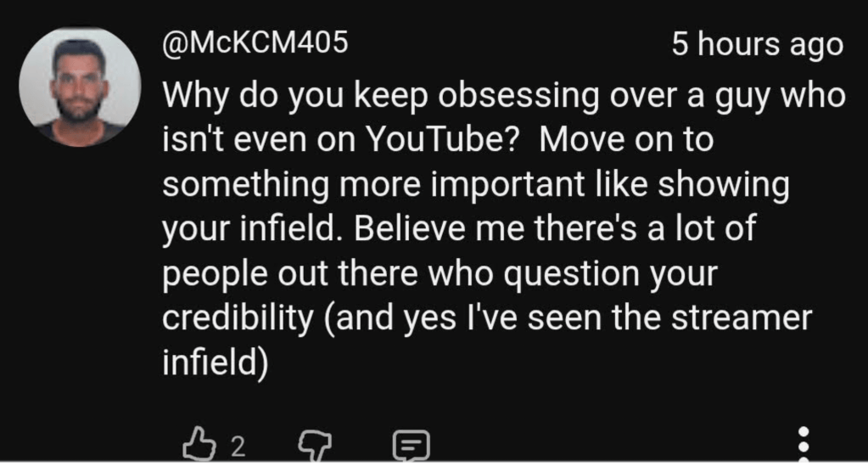Open the reply speech-bubble icon
Image resolution: width=868 pixels, height=466 pixels.
tap(411, 446)
